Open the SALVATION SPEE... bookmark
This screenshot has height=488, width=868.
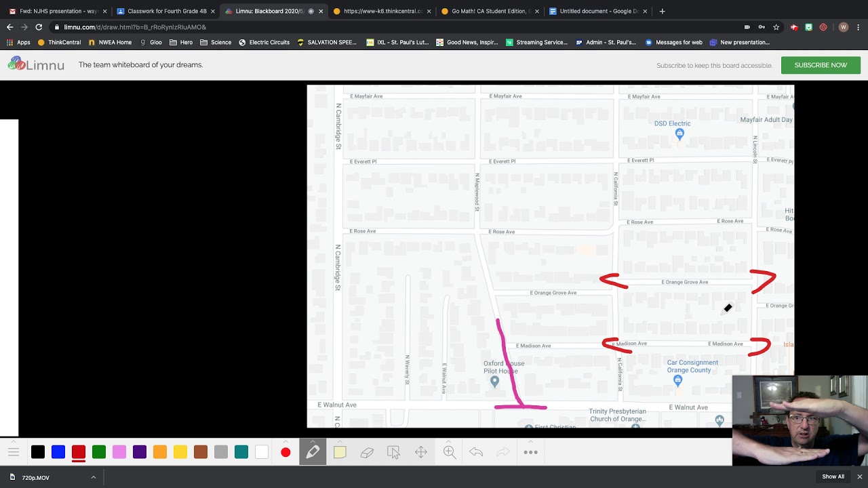click(x=327, y=42)
